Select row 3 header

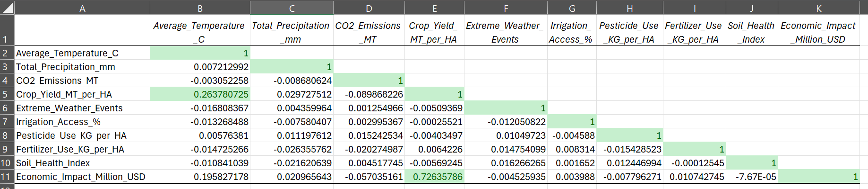tap(7, 67)
